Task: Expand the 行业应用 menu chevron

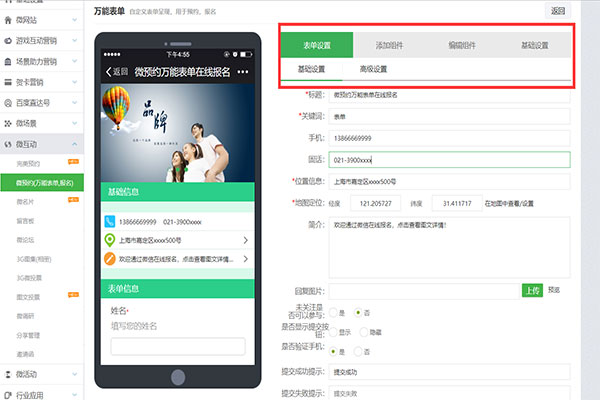Action: pos(75,395)
